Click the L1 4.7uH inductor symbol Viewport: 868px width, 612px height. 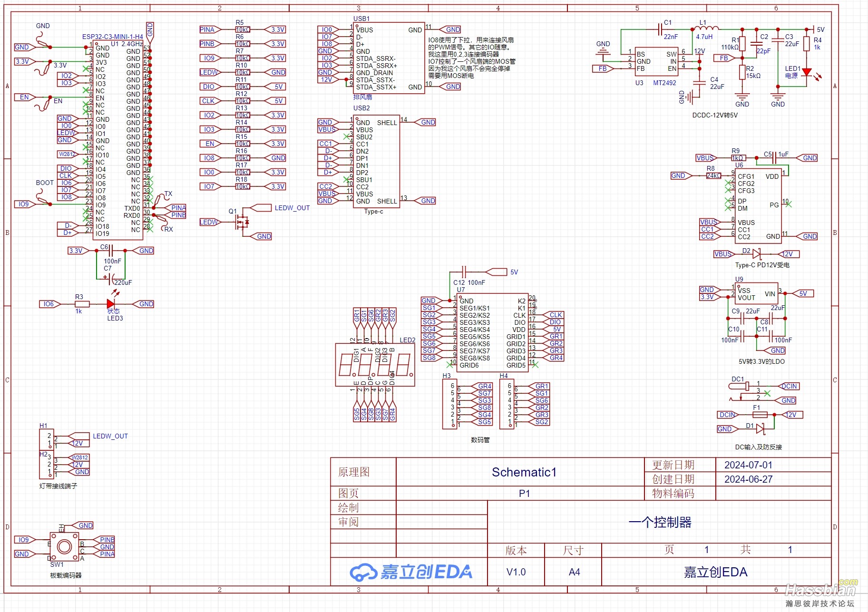pos(707,29)
